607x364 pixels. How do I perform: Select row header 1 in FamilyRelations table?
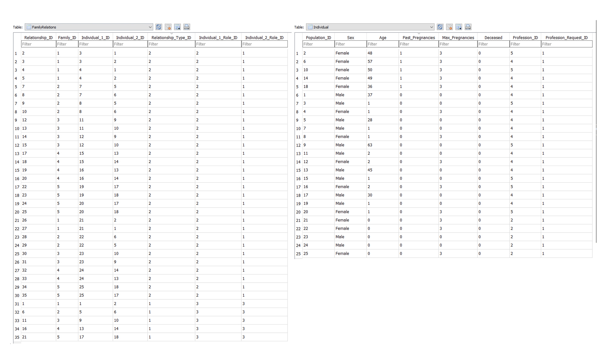click(17, 53)
